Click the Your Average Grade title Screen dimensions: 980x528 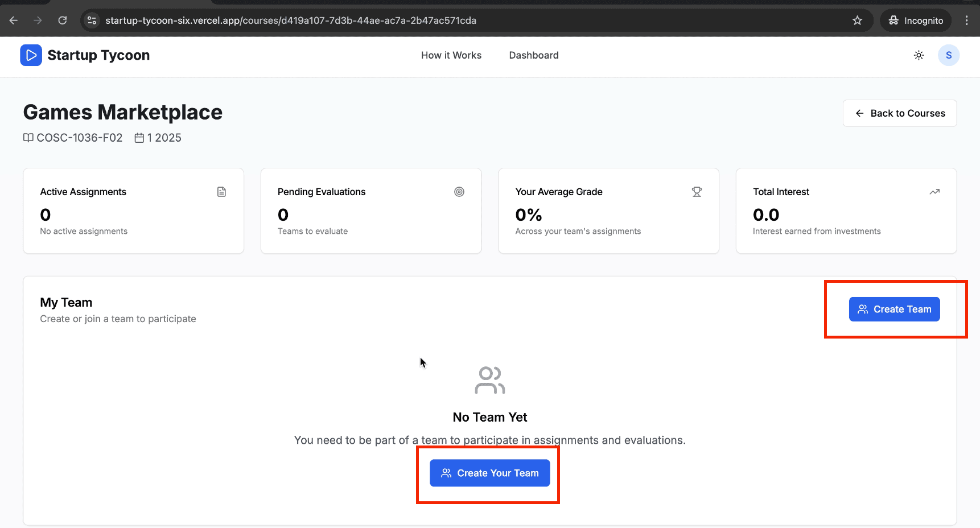(559, 192)
